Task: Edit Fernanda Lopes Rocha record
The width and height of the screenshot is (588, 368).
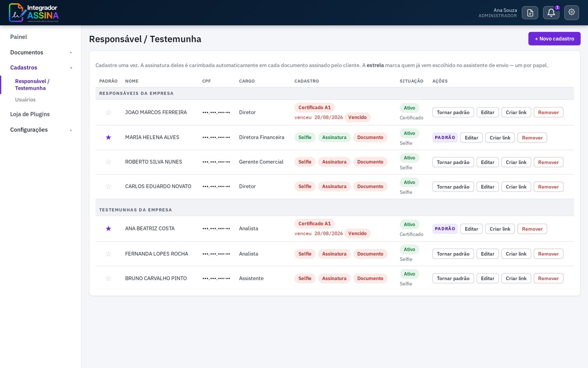Action: click(488, 254)
